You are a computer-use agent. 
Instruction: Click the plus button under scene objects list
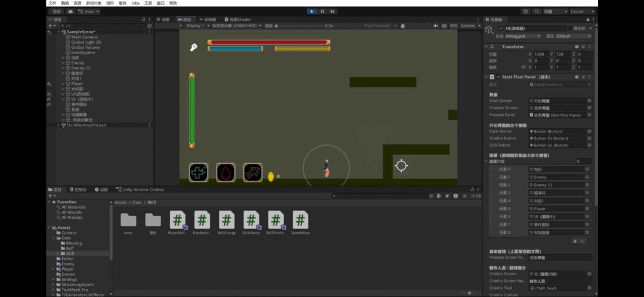(575, 241)
